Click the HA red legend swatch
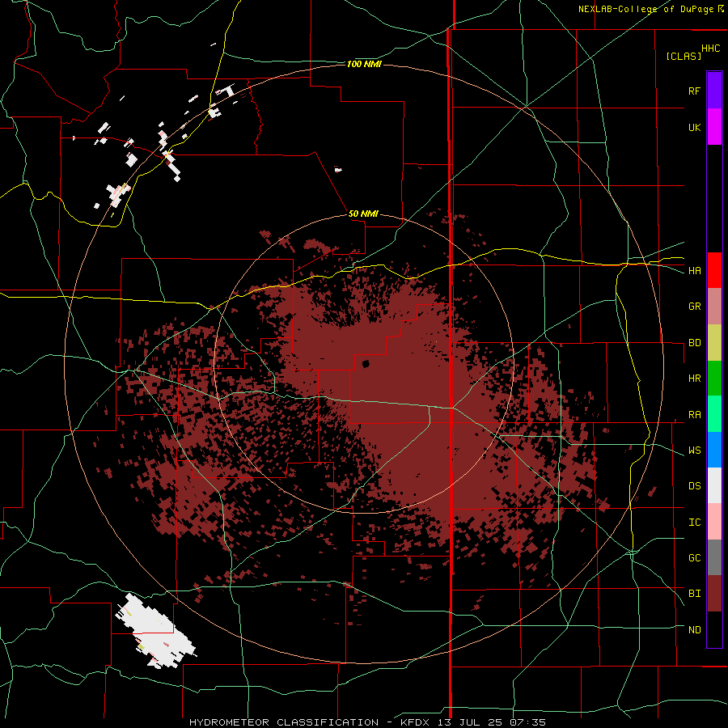The width and height of the screenshot is (728, 728). (714, 270)
